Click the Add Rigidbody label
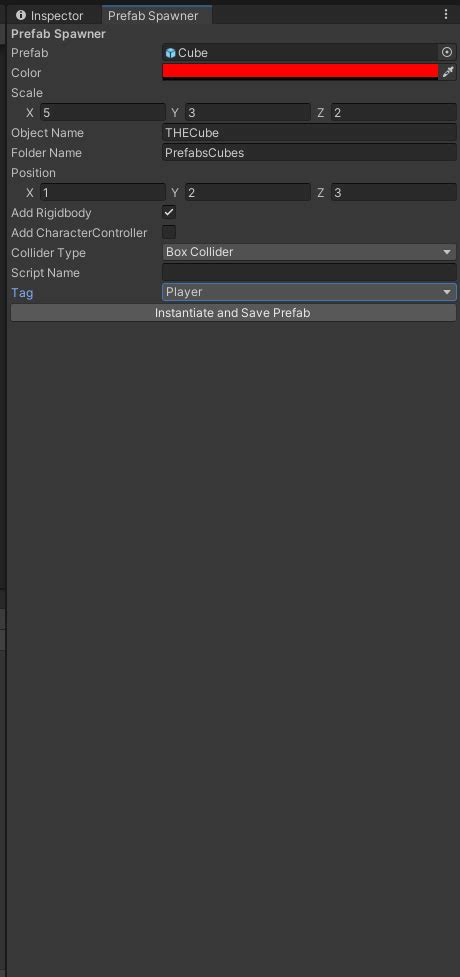The image size is (460, 977). coord(51,213)
